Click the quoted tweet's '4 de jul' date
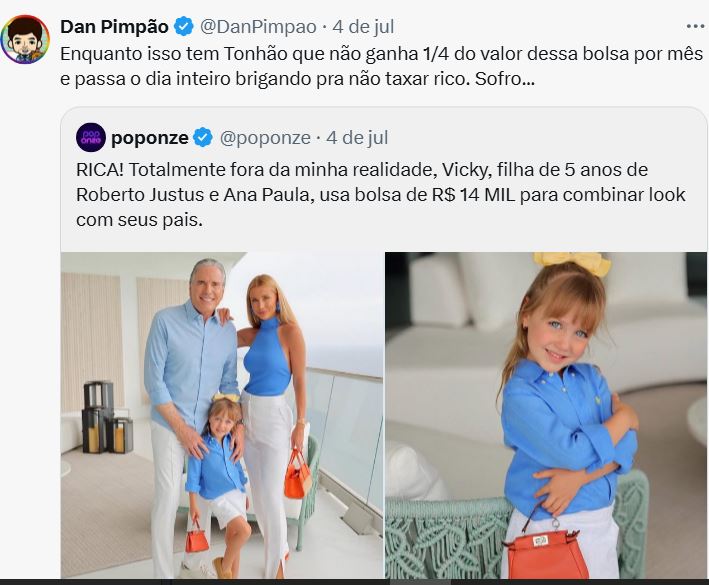This screenshot has height=585, width=709. [356, 136]
